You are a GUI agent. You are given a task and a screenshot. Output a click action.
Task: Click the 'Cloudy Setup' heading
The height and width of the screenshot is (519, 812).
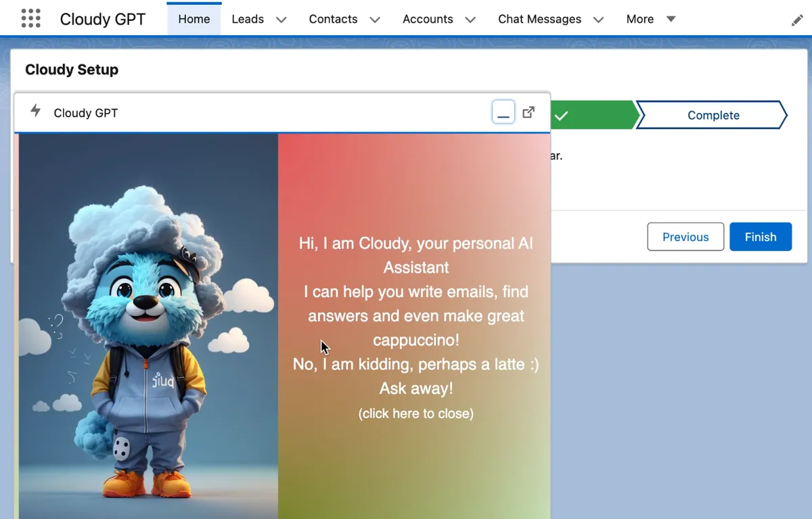pos(72,70)
